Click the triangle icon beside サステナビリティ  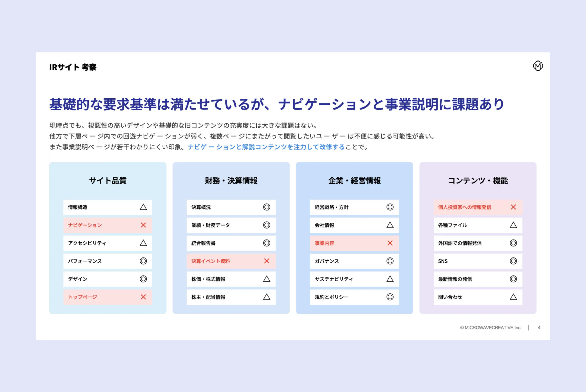point(390,279)
